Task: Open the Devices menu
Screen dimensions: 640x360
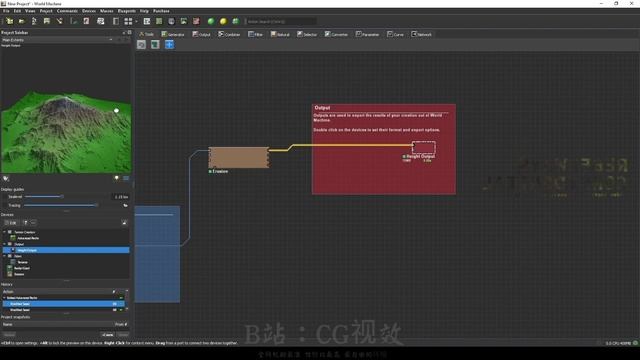Action: 89,11
